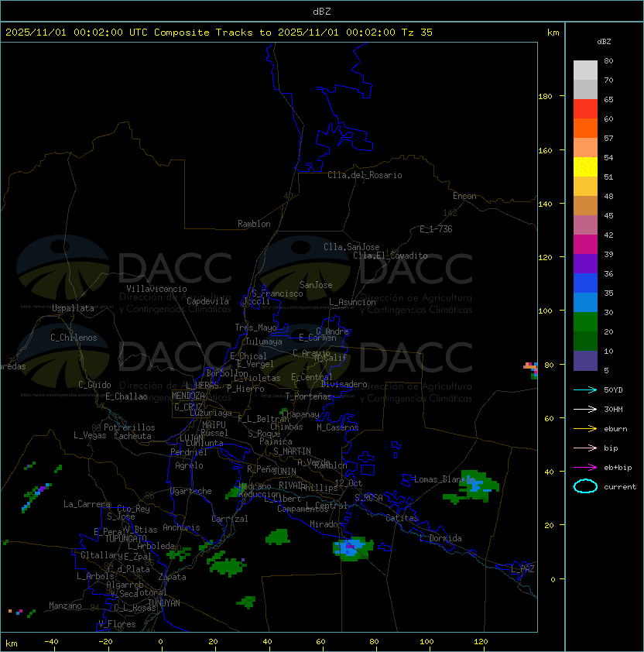
Task: Click the dBZ title at top
Action: pos(322,12)
